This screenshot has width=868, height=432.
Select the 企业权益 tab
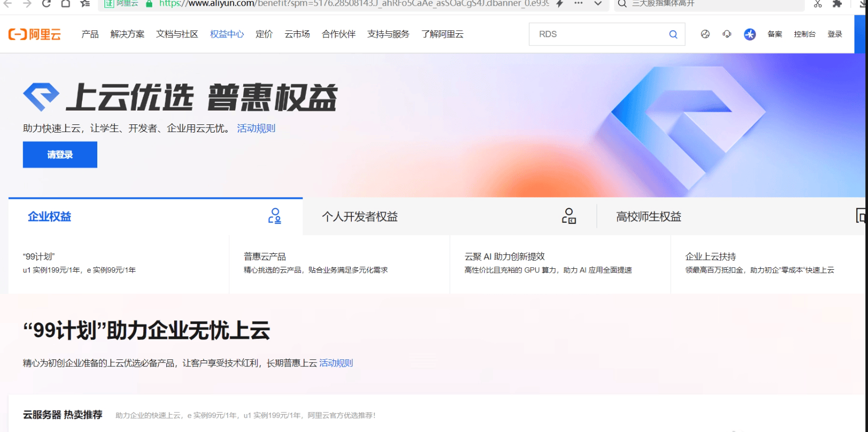[x=156, y=217]
